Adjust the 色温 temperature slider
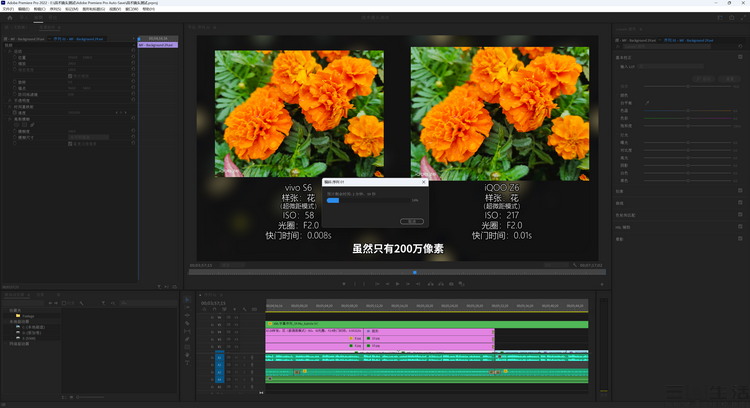 click(686, 110)
